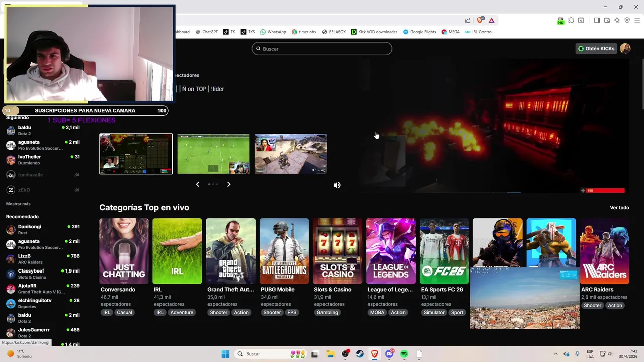Open recommended channel Classybeef
Viewport: 644px width, 362px height.
pyautogui.click(x=43, y=274)
